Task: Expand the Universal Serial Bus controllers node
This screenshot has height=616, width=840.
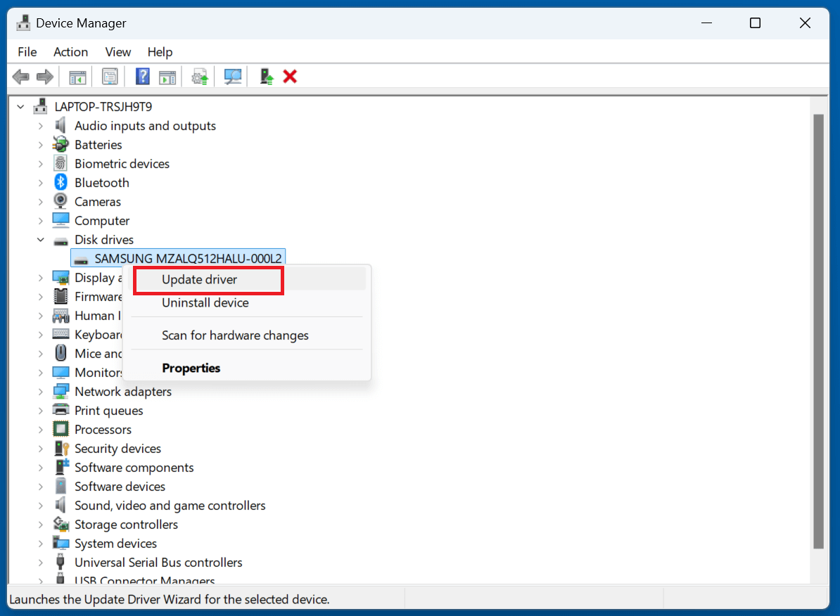Action: pyautogui.click(x=40, y=562)
